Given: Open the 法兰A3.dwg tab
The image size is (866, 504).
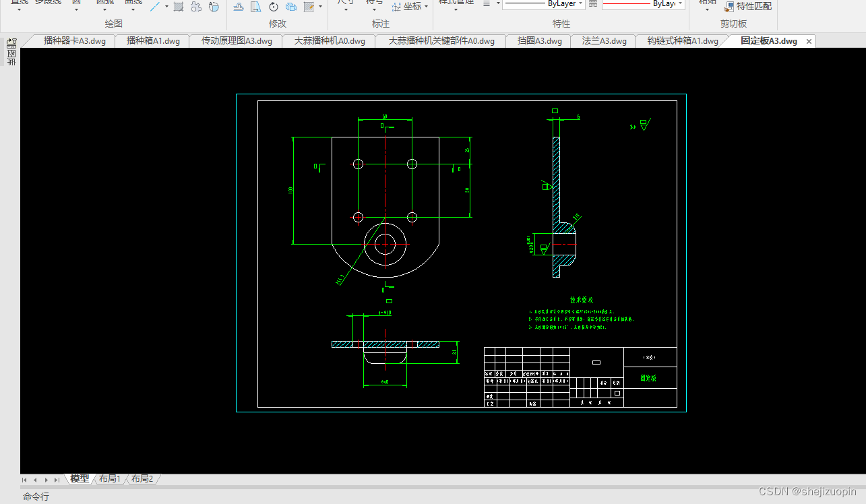Looking at the screenshot, I should pyautogui.click(x=604, y=41).
